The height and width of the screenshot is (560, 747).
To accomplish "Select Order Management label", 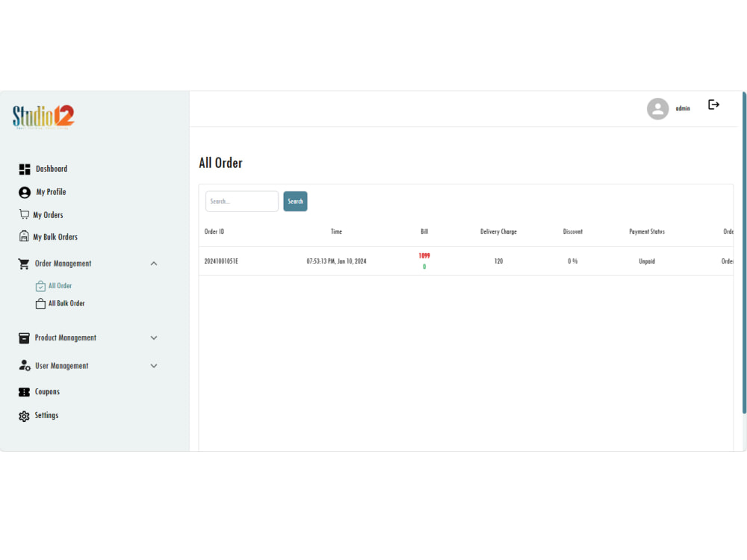I will (63, 264).
